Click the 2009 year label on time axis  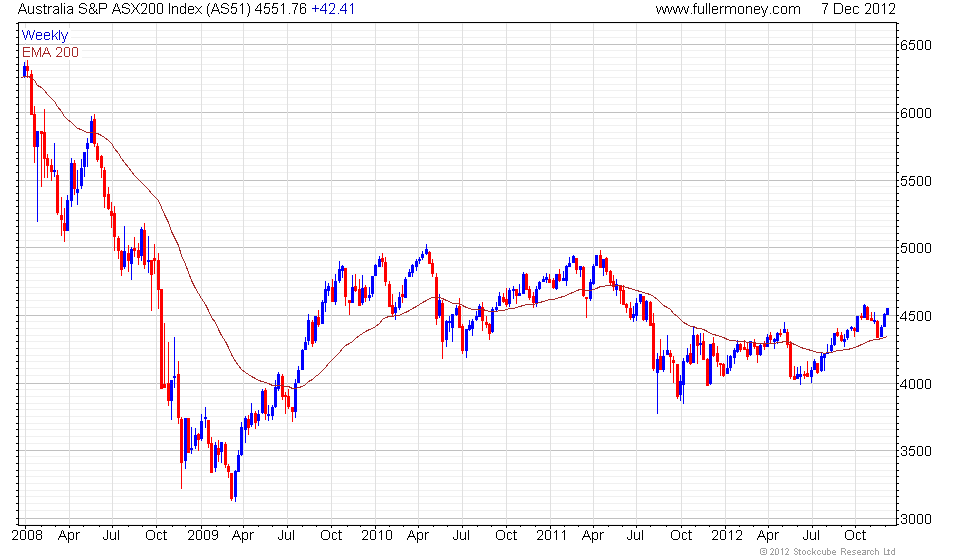pyautogui.click(x=202, y=536)
